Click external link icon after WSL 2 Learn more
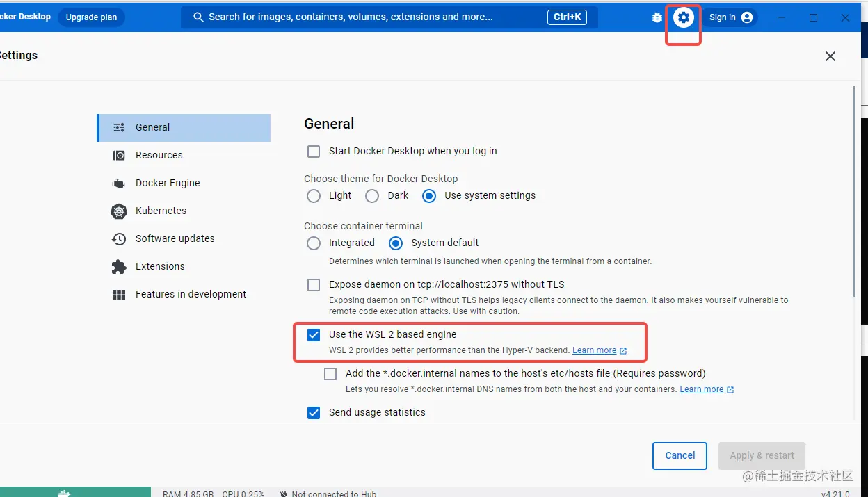This screenshot has height=497, width=868. [x=623, y=351]
